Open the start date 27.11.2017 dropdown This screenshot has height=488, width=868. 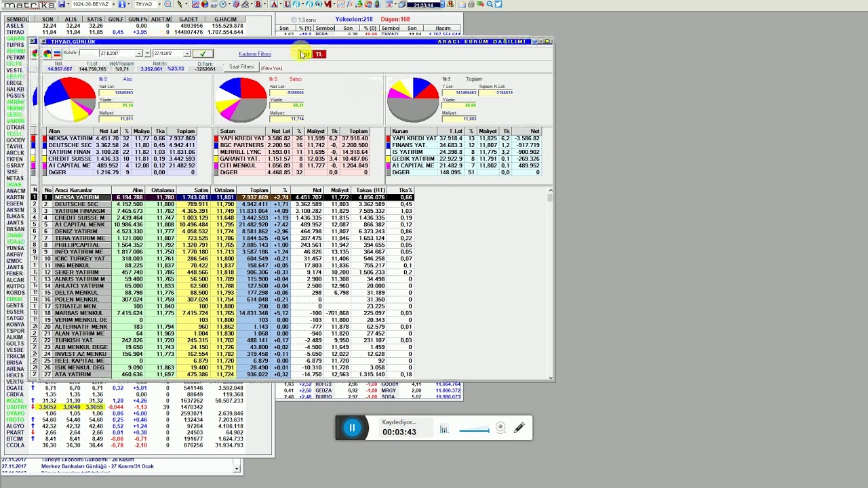pos(138,54)
